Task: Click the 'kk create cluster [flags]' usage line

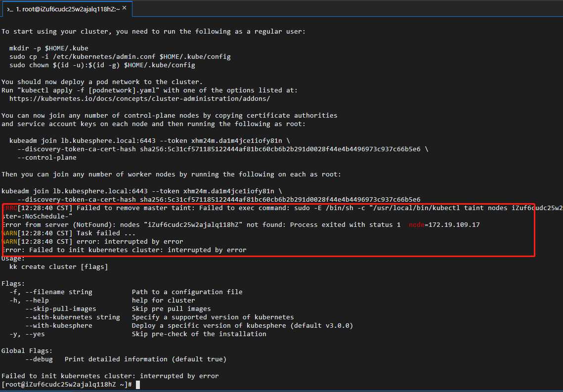Action: tap(58, 267)
